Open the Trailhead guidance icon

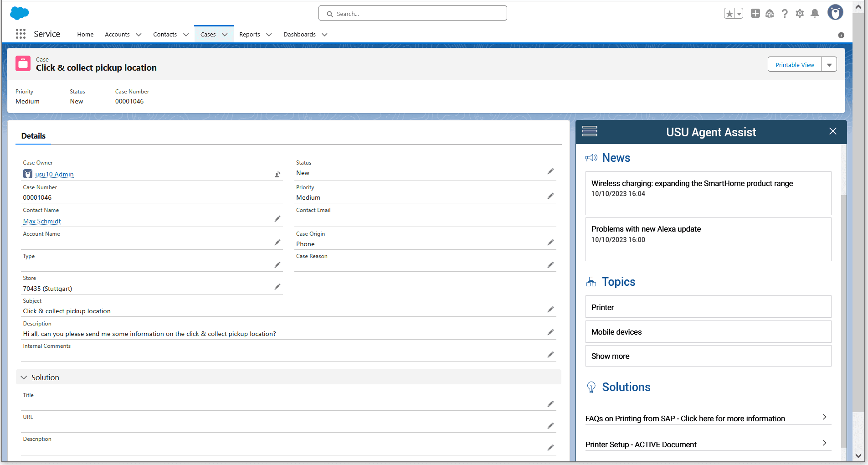pos(770,14)
